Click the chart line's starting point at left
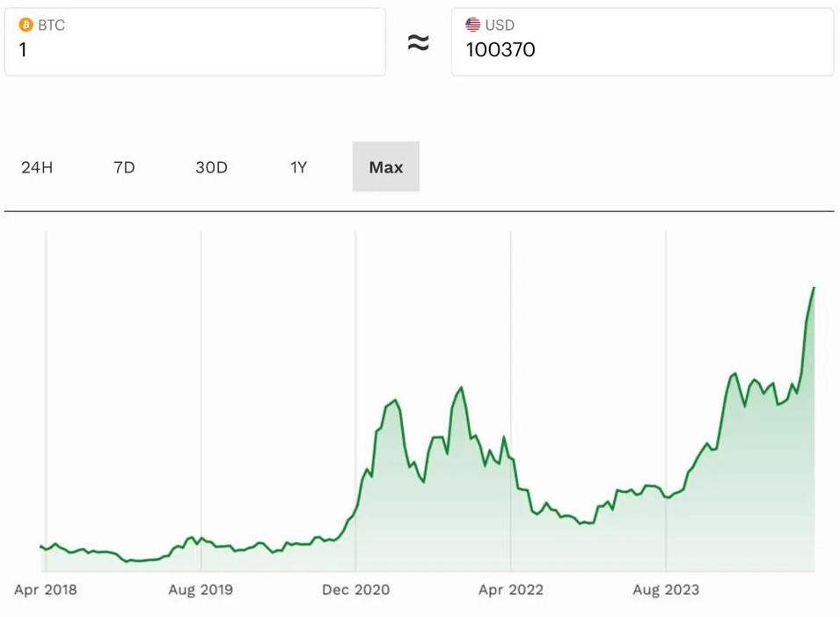This screenshot has width=840, height=617. pyautogui.click(x=41, y=546)
